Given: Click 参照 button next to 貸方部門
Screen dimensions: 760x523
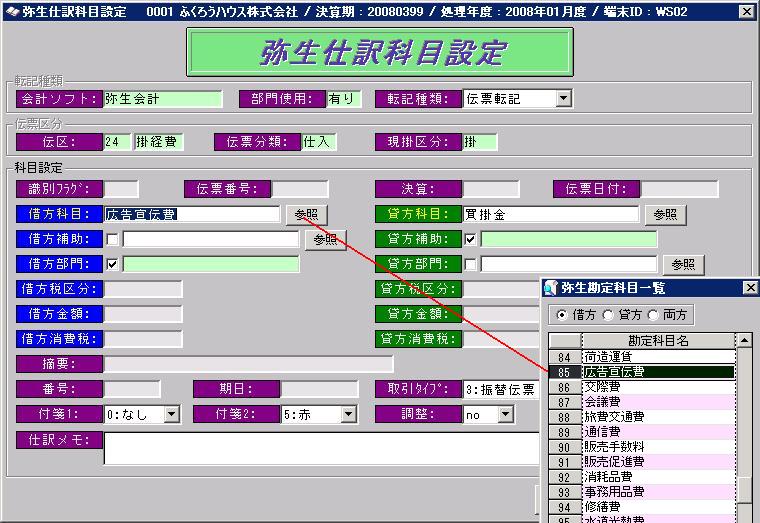Looking at the screenshot, I should point(683,265).
